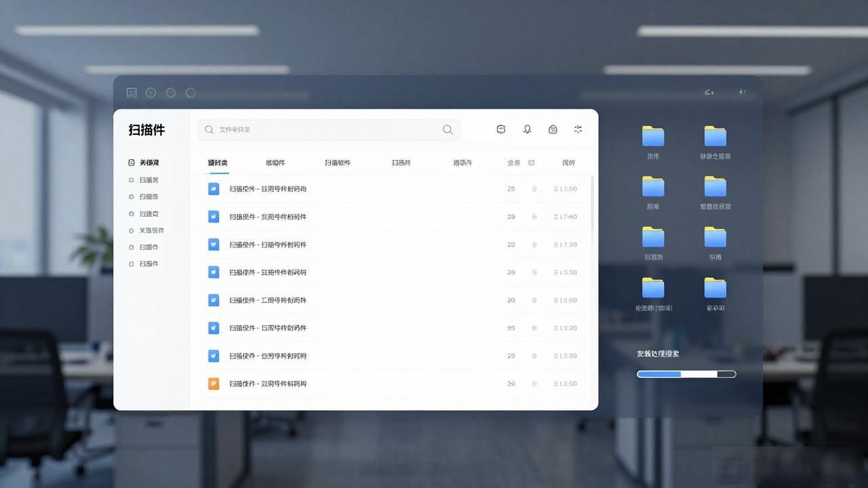This screenshot has width=868, height=488.
Task: Switch to the fifth tab in tab row
Action: click(462, 163)
